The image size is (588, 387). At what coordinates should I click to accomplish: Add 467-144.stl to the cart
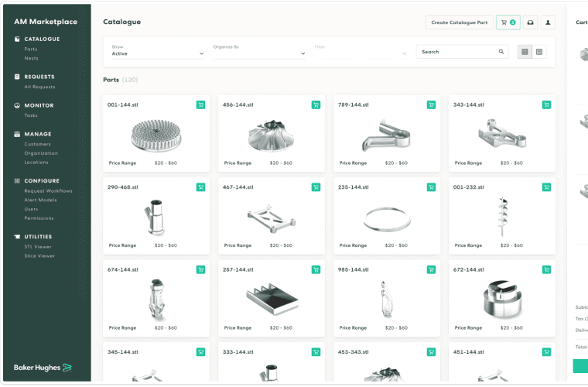point(316,187)
